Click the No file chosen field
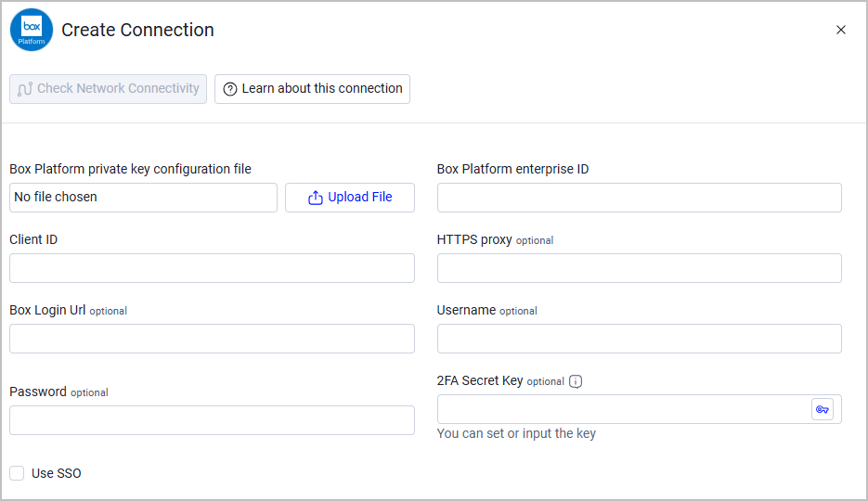 click(x=143, y=198)
